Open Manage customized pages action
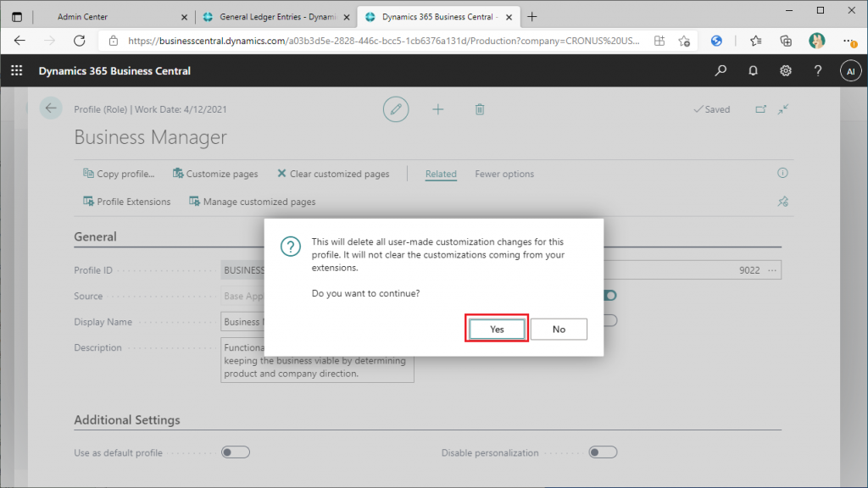The height and width of the screenshot is (488, 868). coord(253,202)
